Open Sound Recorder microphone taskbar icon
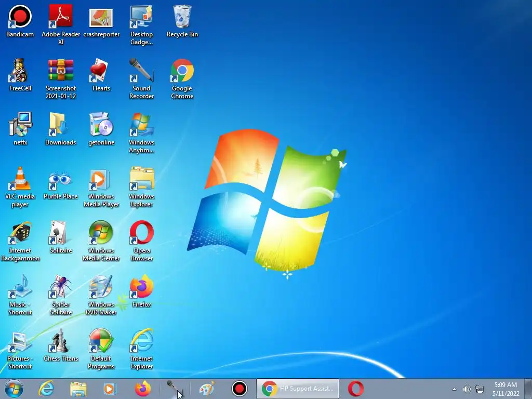The height and width of the screenshot is (399, 532). [175, 389]
